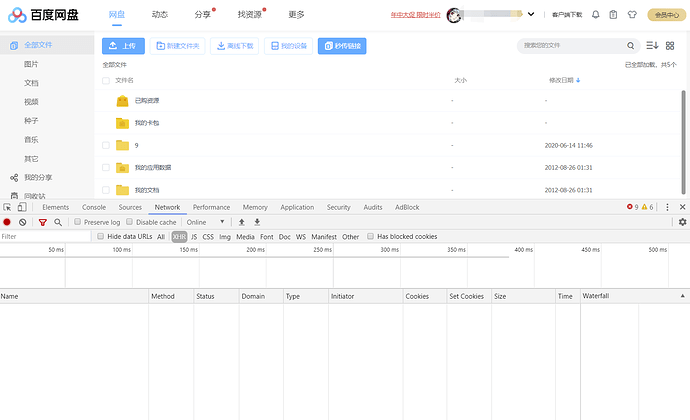Export the HAR file with the down arrow
This screenshot has height=420, width=690.
point(257,222)
